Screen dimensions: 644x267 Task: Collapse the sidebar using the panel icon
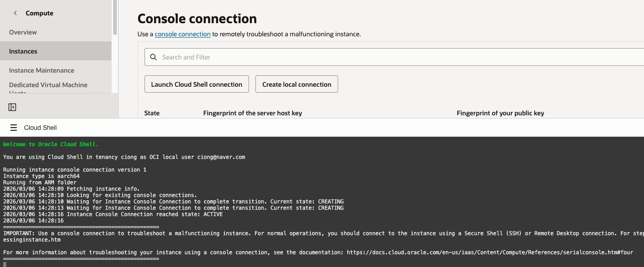pyautogui.click(x=12, y=107)
